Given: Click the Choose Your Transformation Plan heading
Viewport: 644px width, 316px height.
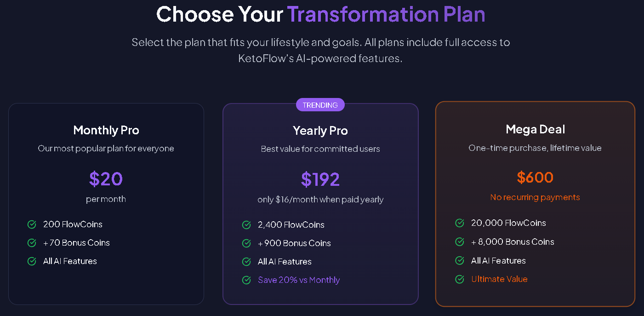Looking at the screenshot, I should pyautogui.click(x=321, y=14).
